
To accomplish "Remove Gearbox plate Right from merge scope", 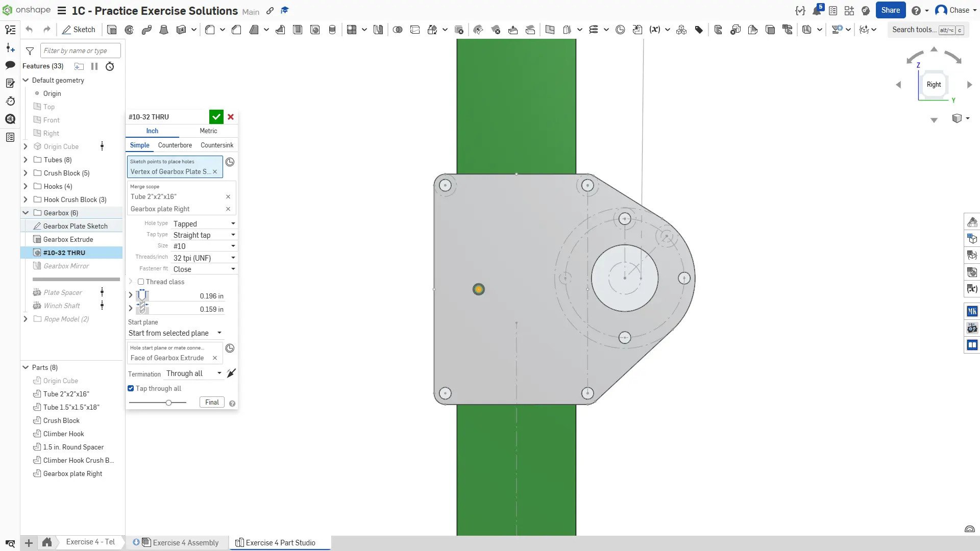I will point(228,209).
